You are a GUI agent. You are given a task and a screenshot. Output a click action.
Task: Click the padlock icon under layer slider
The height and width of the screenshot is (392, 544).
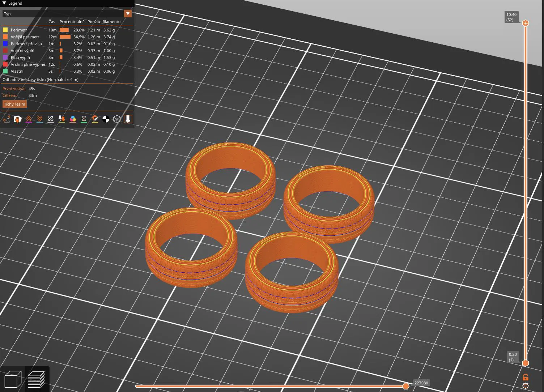(526, 377)
